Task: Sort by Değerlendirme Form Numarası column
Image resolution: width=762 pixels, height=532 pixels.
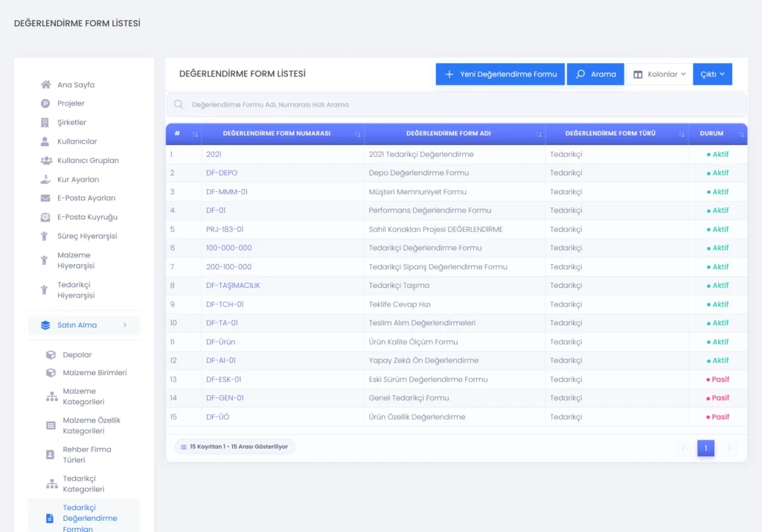Action: [x=358, y=134]
